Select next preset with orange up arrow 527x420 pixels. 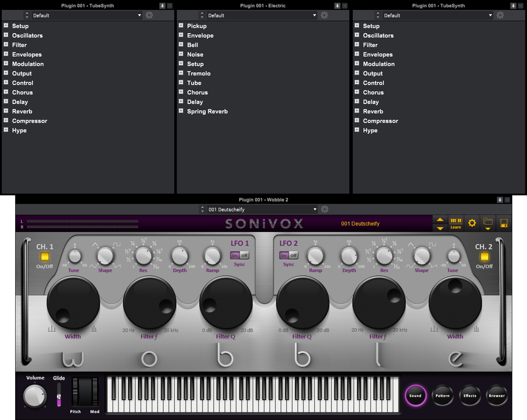[x=440, y=219]
